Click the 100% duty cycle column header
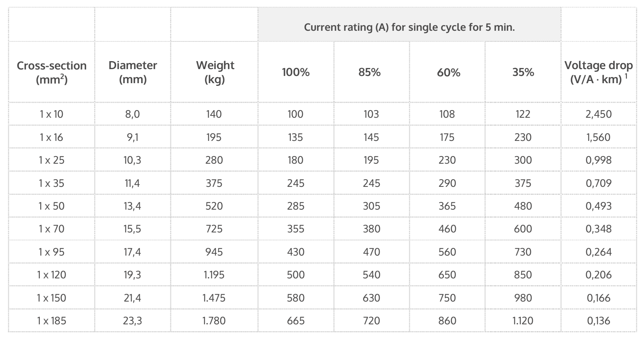644x338 pixels. click(x=296, y=72)
